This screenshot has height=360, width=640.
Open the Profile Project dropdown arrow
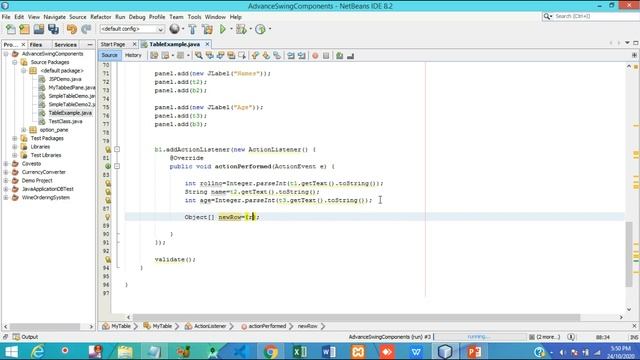[x=270, y=29]
